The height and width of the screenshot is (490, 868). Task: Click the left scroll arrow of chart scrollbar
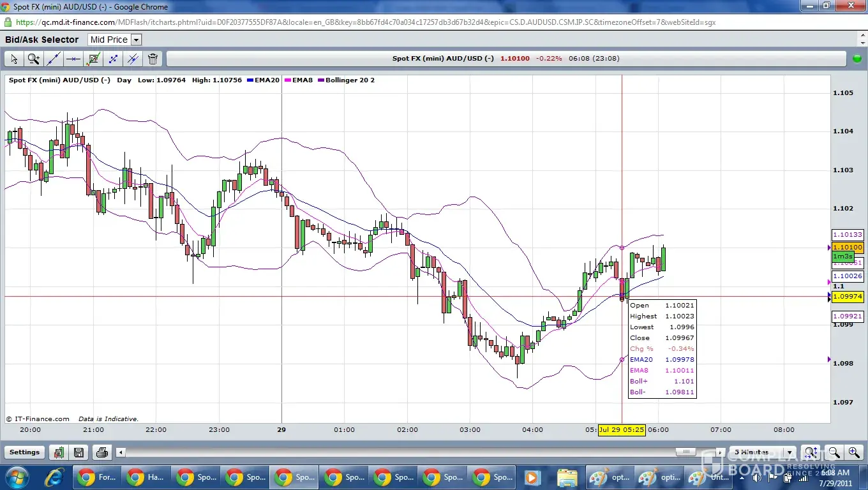(x=120, y=452)
